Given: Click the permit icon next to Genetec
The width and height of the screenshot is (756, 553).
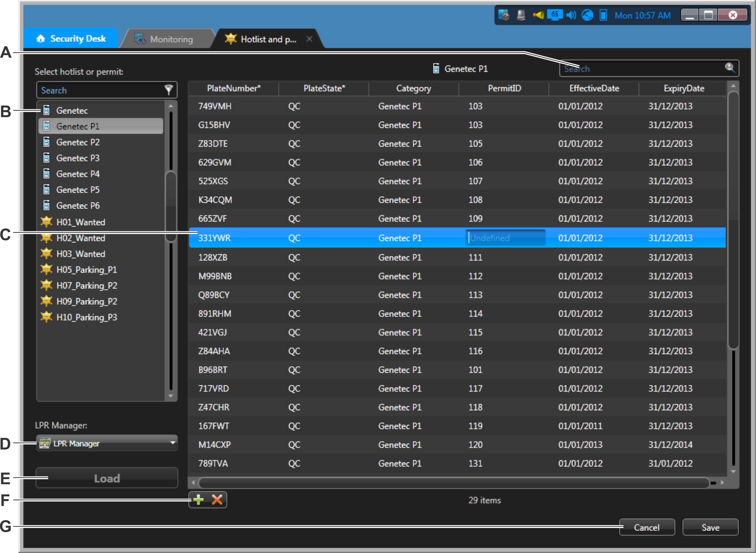Looking at the screenshot, I should (46, 110).
